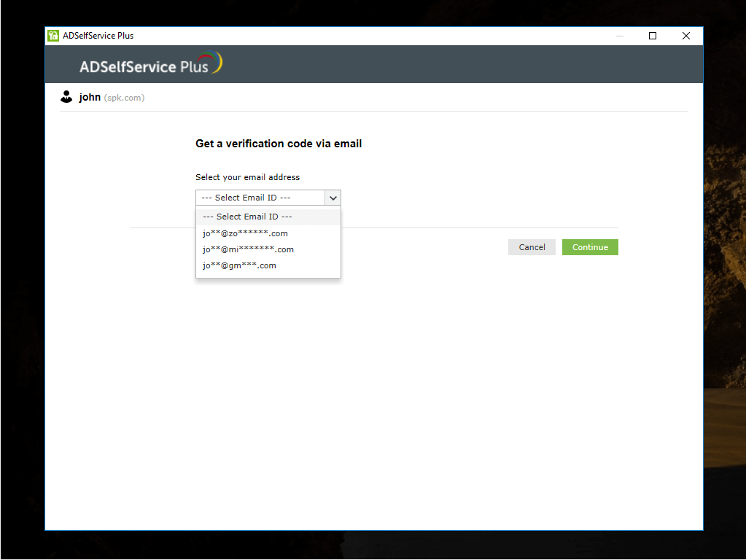Viewport: 746px width, 560px height.
Task: Select the jo**@mi*******.com email option
Action: coord(268,249)
